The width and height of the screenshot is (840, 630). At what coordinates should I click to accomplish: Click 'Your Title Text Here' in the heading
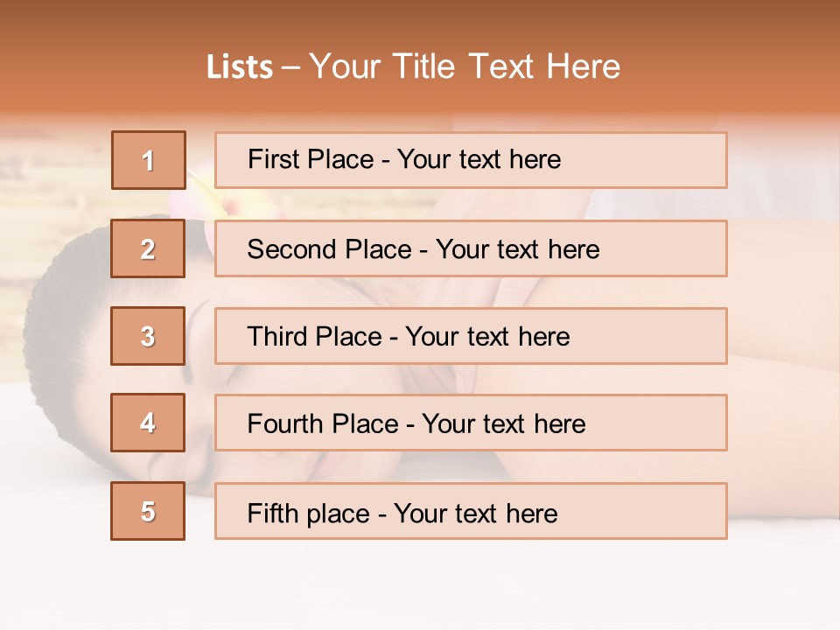pyautogui.click(x=465, y=67)
